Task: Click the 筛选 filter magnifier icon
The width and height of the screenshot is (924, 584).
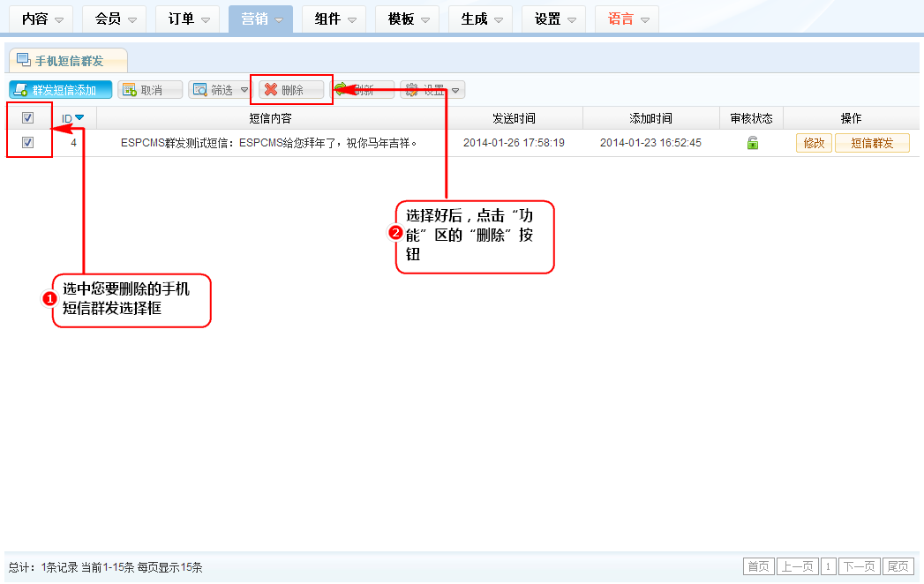Action: (x=199, y=90)
